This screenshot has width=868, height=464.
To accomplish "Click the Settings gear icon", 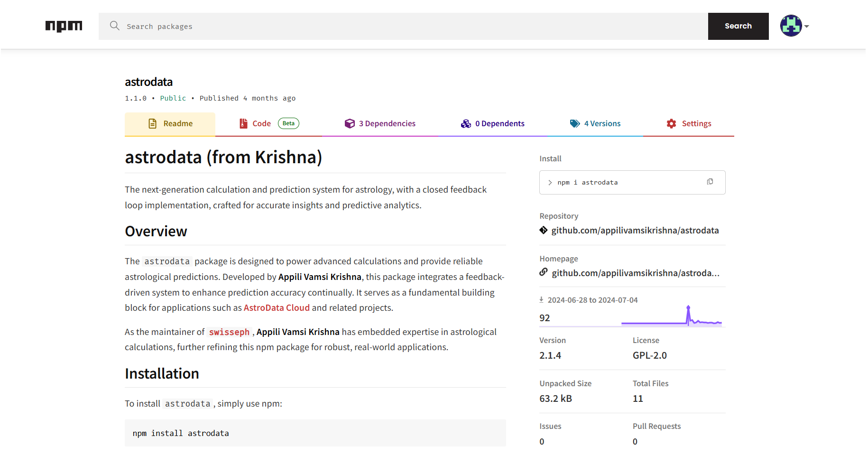I will coord(672,123).
